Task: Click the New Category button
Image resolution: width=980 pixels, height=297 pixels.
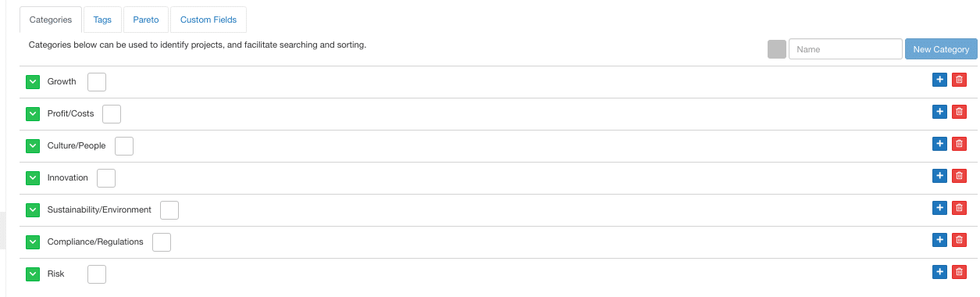Action: pos(941,49)
